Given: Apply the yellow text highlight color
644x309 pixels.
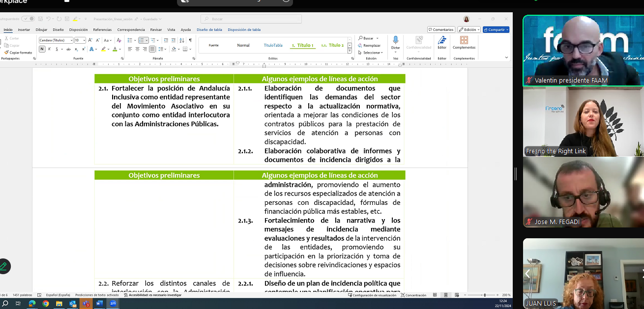Looking at the screenshot, I should pyautogui.click(x=103, y=49).
